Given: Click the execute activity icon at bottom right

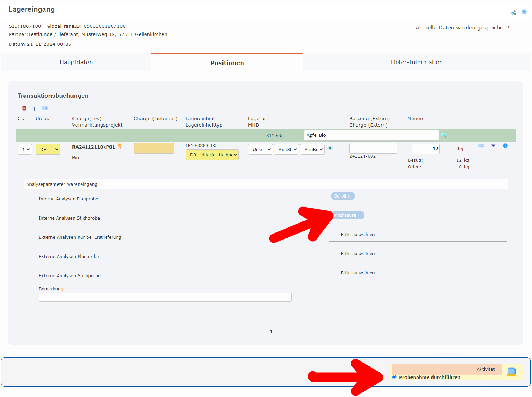Looking at the screenshot, I should tap(512, 372).
